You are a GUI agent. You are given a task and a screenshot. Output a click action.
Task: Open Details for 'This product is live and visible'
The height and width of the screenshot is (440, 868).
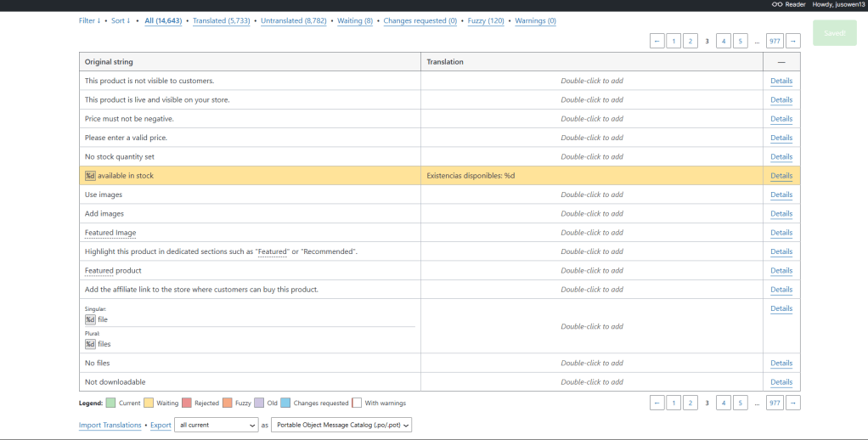(x=781, y=99)
